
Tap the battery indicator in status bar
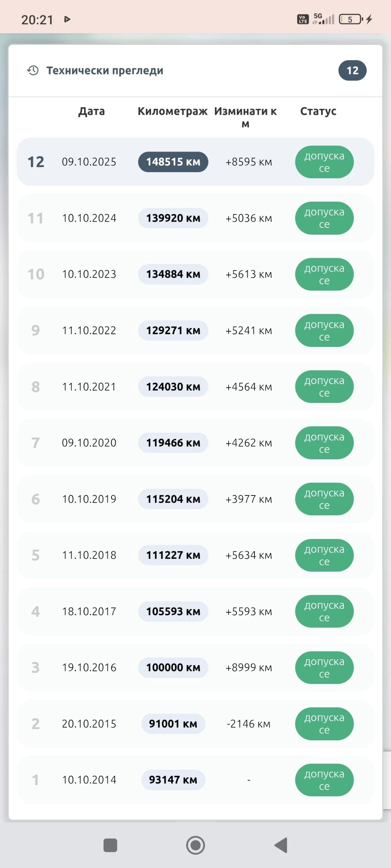(351, 19)
